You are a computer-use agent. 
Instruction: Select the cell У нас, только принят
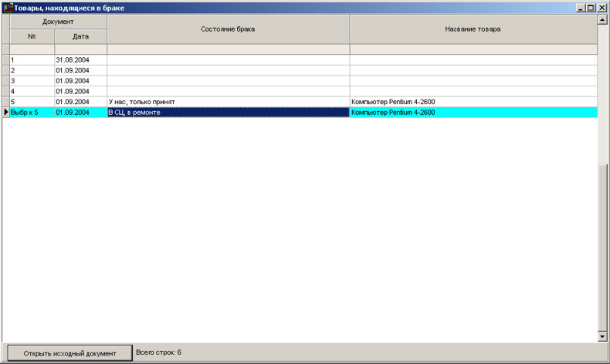(x=228, y=102)
